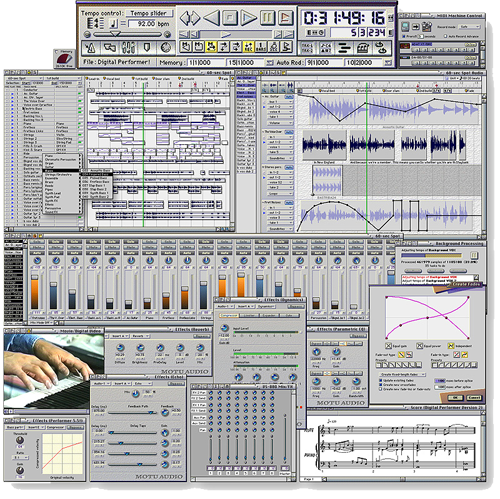Click Bypass in the Echo effect window
Viewport: 500px width, 499px height.
tap(175, 384)
